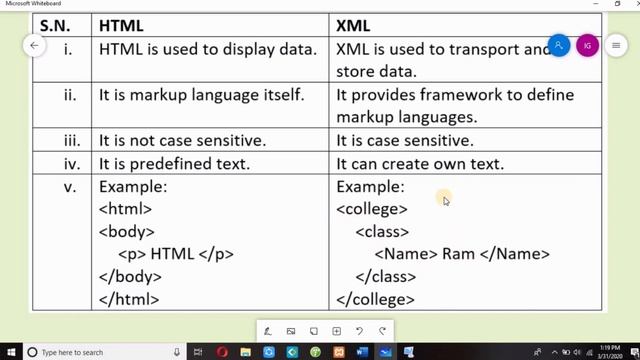Open the add image tool

[x=291, y=331]
